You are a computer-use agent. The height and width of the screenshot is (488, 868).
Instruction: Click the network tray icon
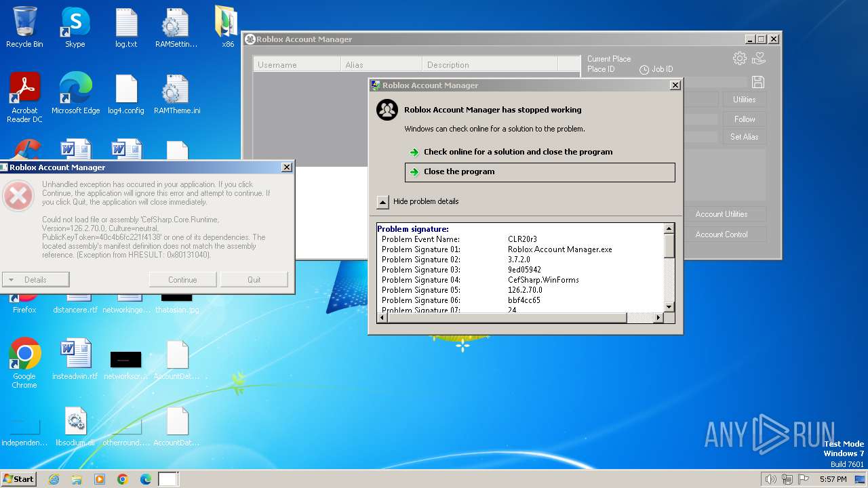pyautogui.click(x=787, y=479)
